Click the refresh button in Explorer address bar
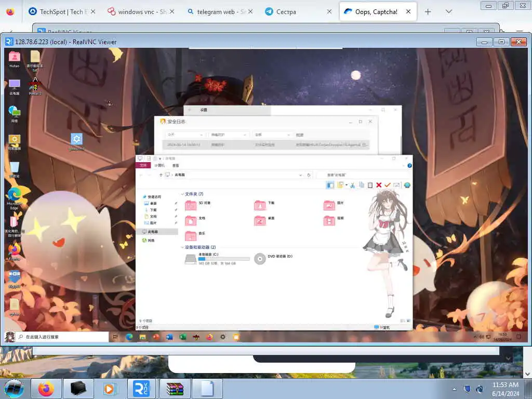The image size is (532, 399). tap(309, 175)
